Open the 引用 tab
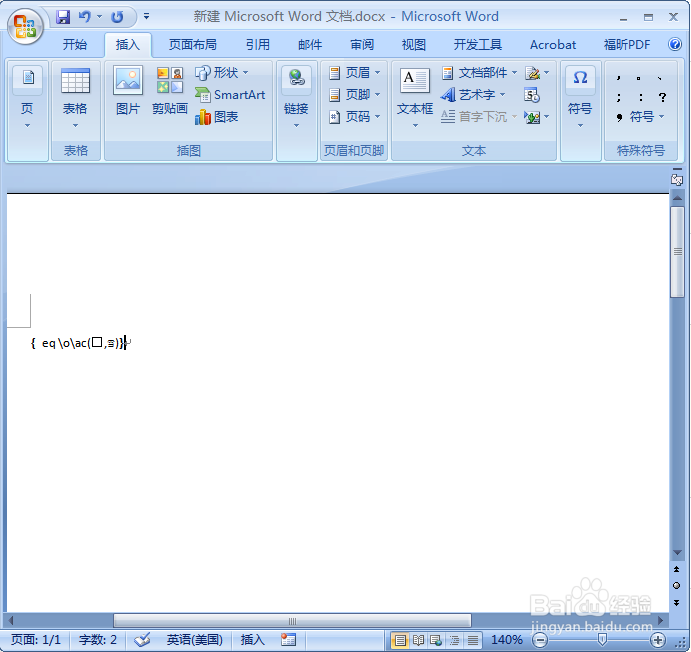The height and width of the screenshot is (652, 691). click(x=257, y=44)
